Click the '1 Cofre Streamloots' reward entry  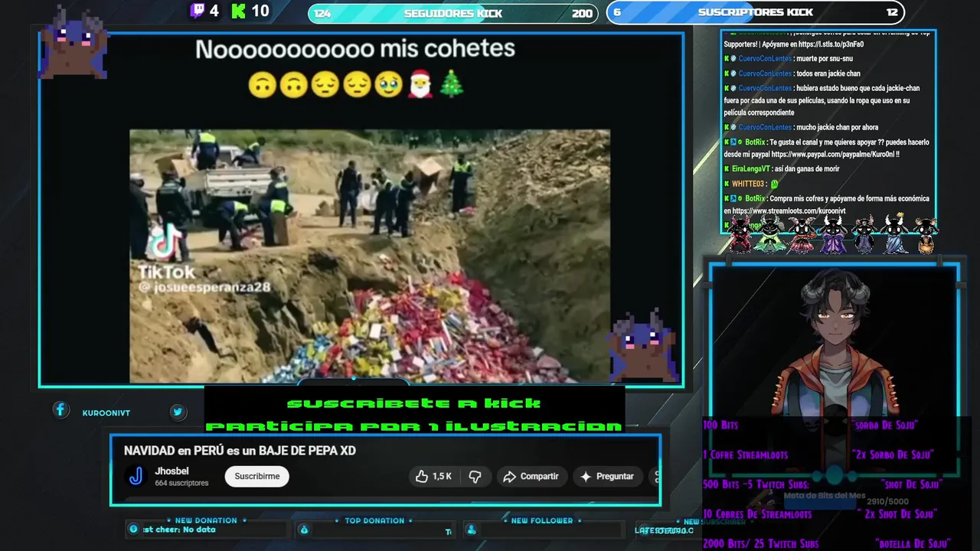point(745,455)
